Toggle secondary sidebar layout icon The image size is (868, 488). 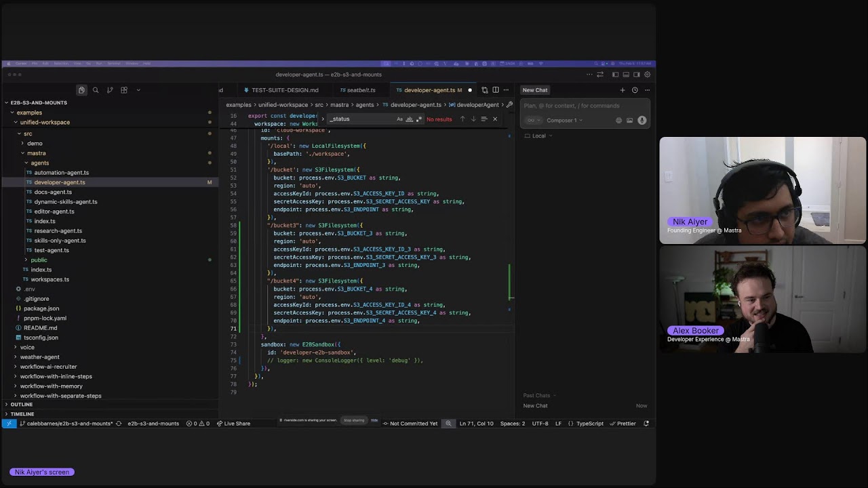(x=636, y=75)
